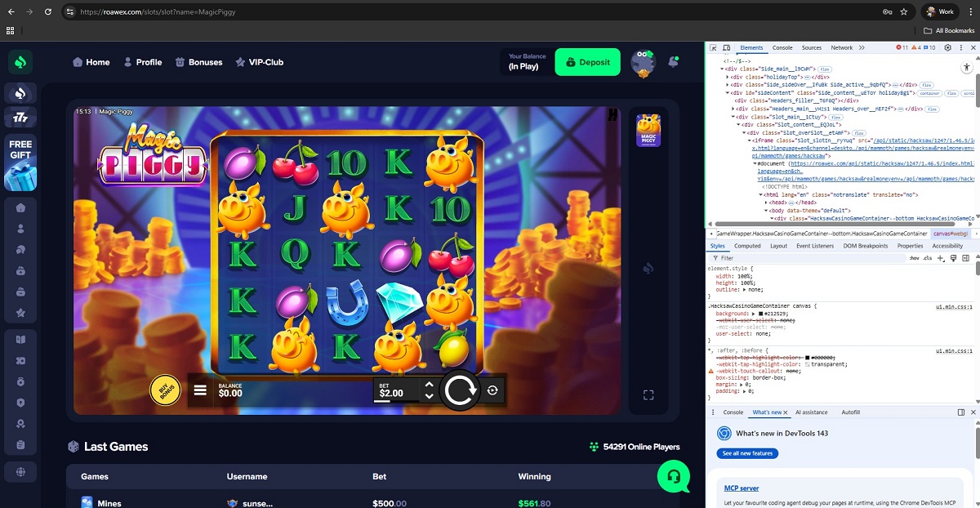Switch to the Network tab
Viewport: 980px width, 508px height.
click(x=841, y=48)
